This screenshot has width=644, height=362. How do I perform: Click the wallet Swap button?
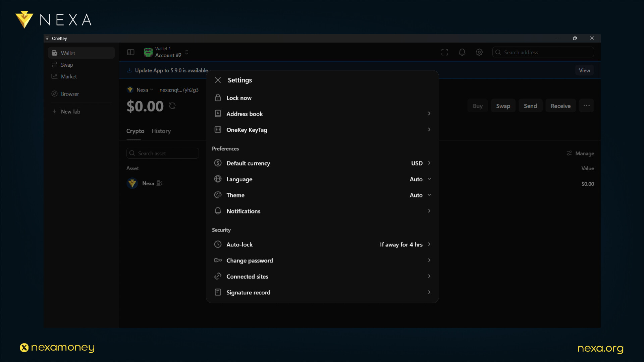[503, 106]
